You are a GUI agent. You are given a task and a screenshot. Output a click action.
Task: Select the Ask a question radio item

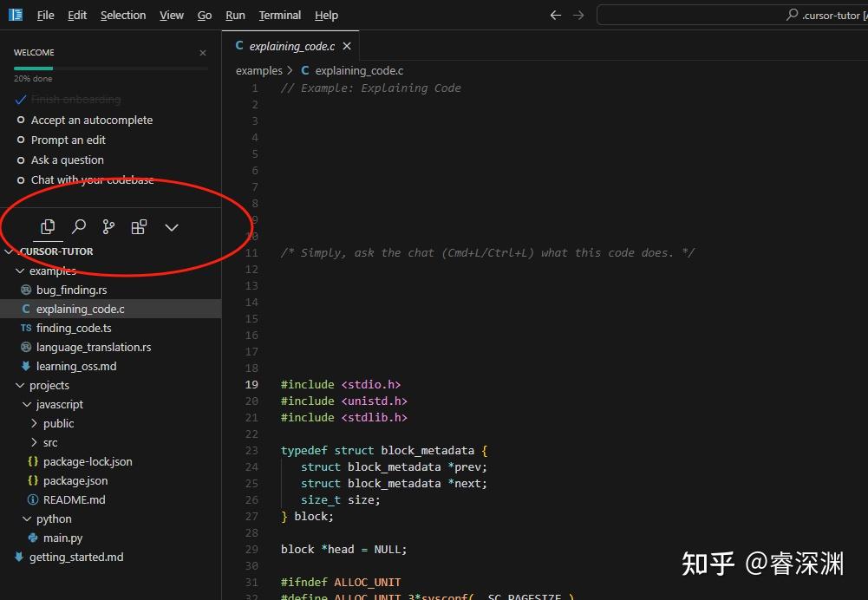[x=68, y=160]
